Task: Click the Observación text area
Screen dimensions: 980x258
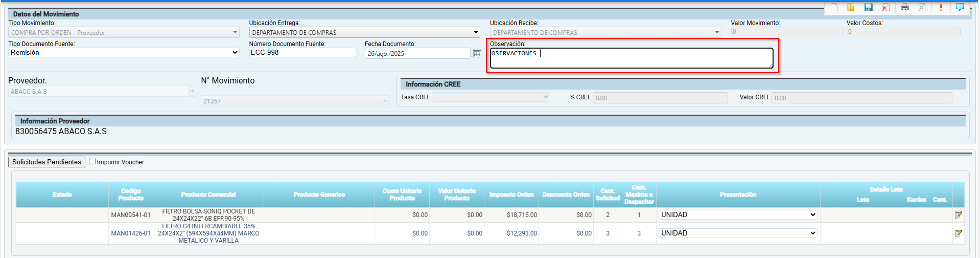Action: click(x=631, y=58)
